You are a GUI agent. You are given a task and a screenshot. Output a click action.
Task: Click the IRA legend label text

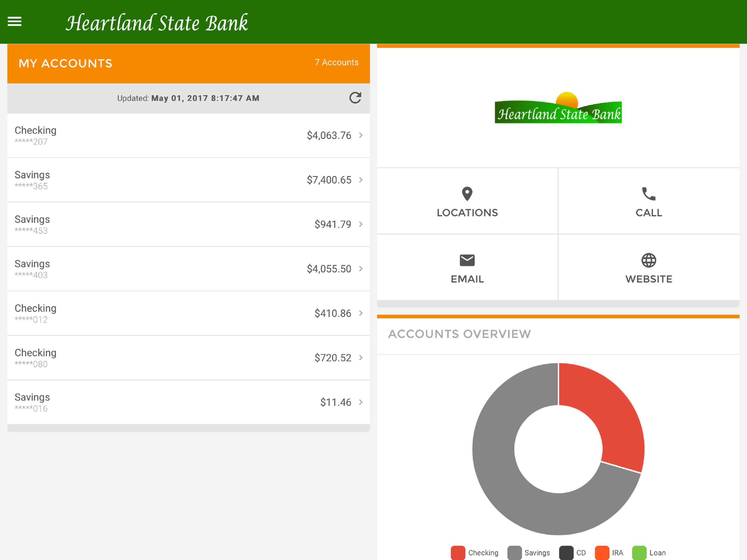[617, 553]
